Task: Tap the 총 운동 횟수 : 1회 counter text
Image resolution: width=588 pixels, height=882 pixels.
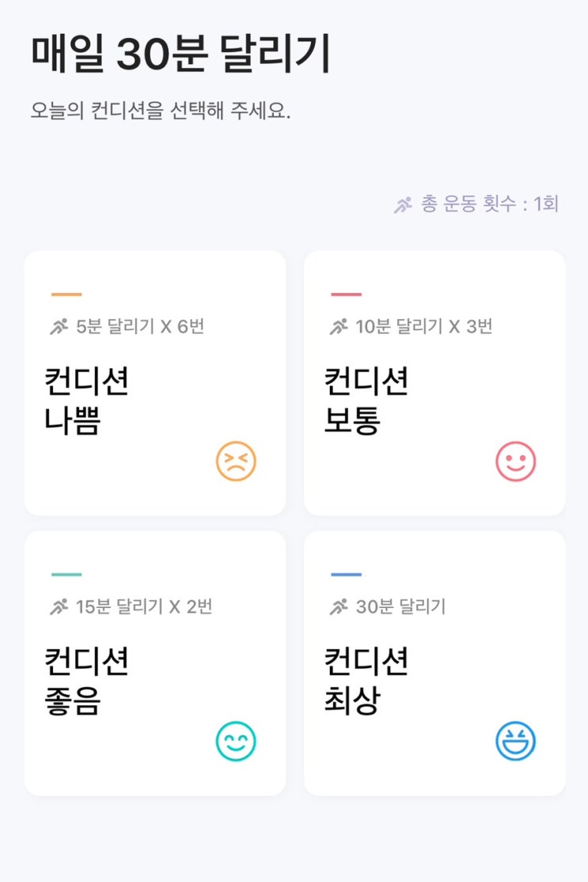Action: (x=490, y=204)
